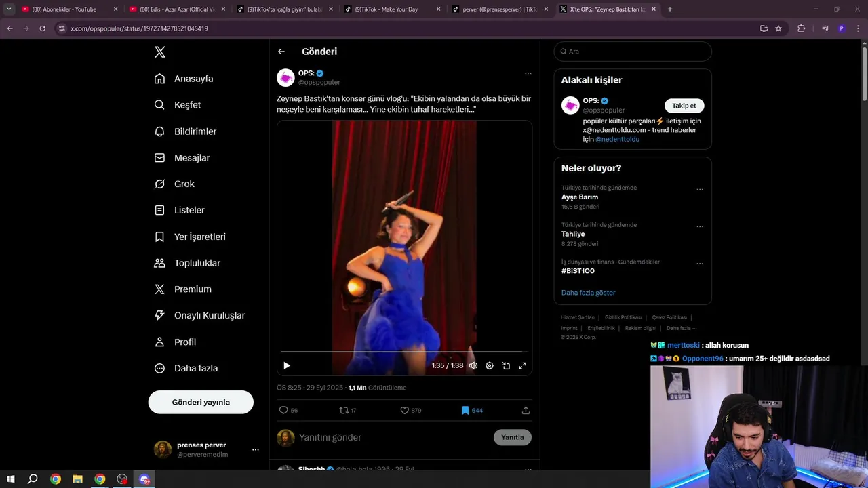The image size is (868, 488).
Task: Open Windows Start menu
Action: tap(11, 479)
